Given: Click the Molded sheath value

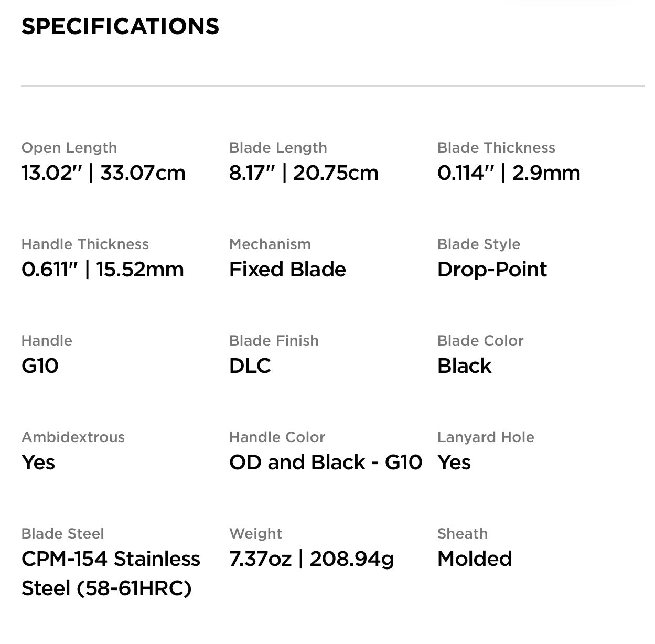Looking at the screenshot, I should [x=475, y=559].
